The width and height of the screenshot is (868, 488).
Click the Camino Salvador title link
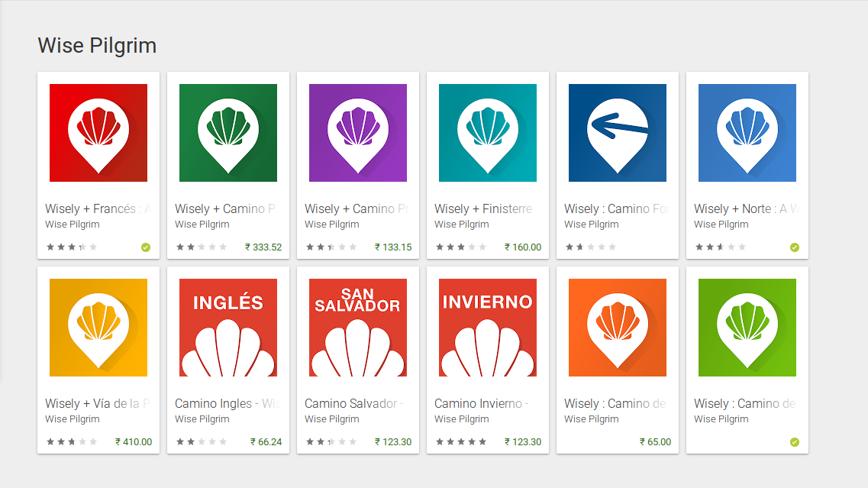(x=354, y=403)
